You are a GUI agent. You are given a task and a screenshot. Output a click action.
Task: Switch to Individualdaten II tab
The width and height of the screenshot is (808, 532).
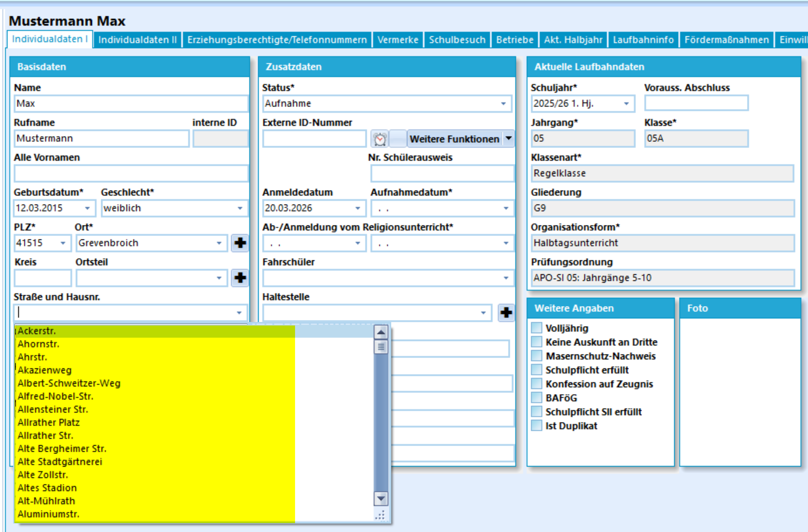point(137,40)
